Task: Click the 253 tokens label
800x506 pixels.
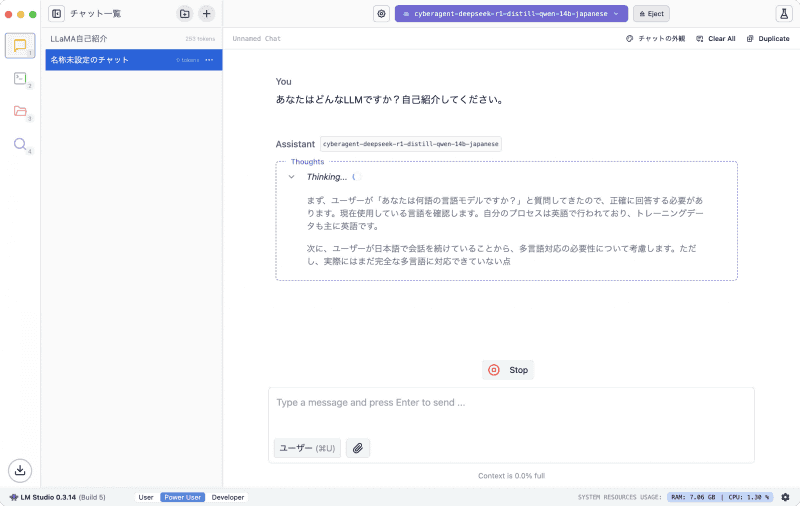Action: (x=200, y=39)
